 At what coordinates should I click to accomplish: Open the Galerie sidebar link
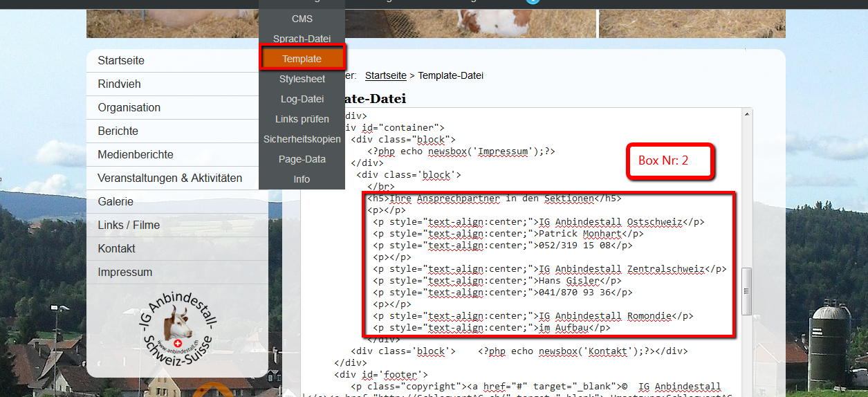click(177, 202)
